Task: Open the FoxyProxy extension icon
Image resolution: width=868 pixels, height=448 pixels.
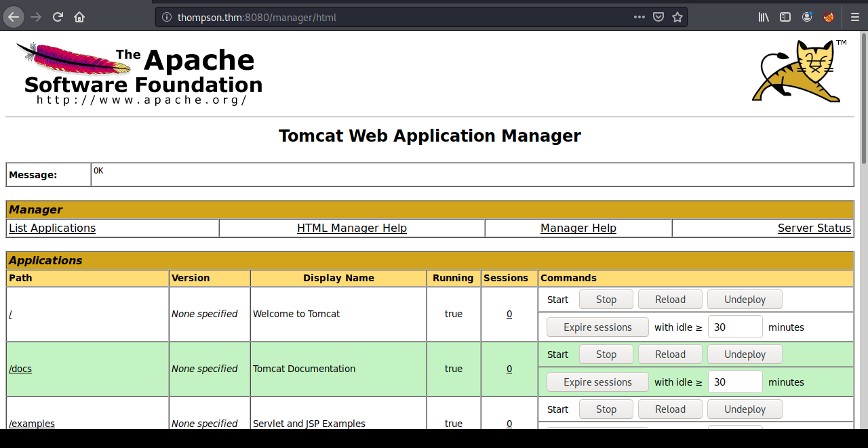Action: coord(829,17)
